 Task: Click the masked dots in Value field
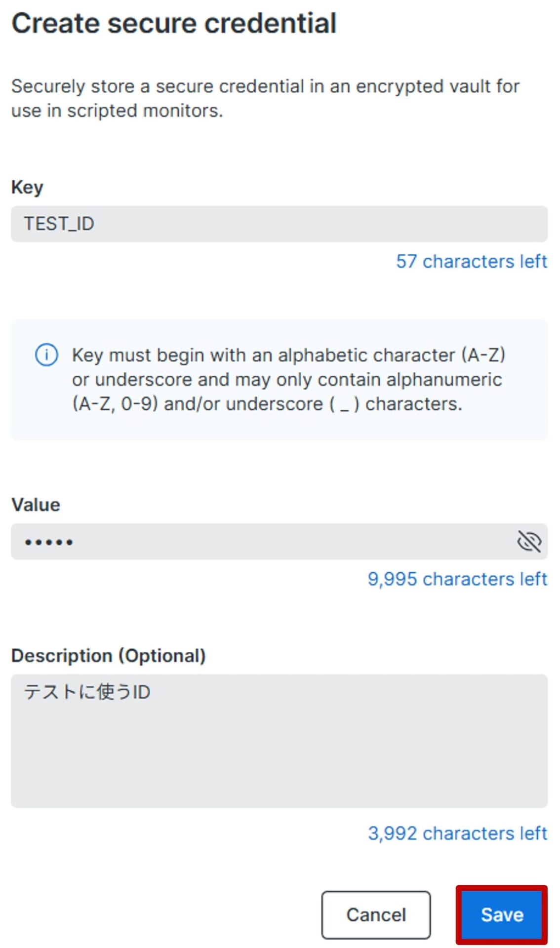[x=49, y=542]
